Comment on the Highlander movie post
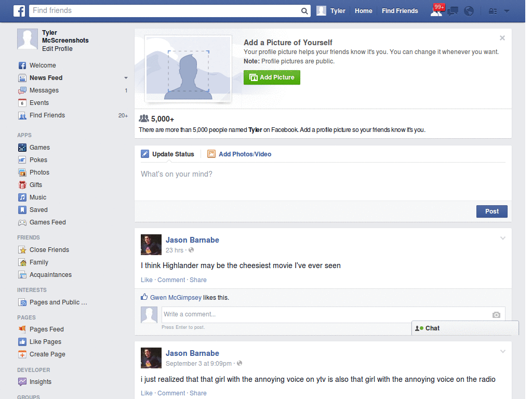Image resolution: width=532 pixels, height=399 pixels. (x=171, y=280)
